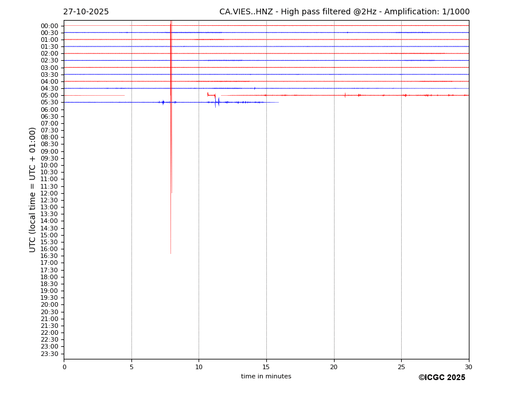Select the 23:30 time row label
Image resolution: width=532 pixels, height=399 pixels.
tap(49, 354)
